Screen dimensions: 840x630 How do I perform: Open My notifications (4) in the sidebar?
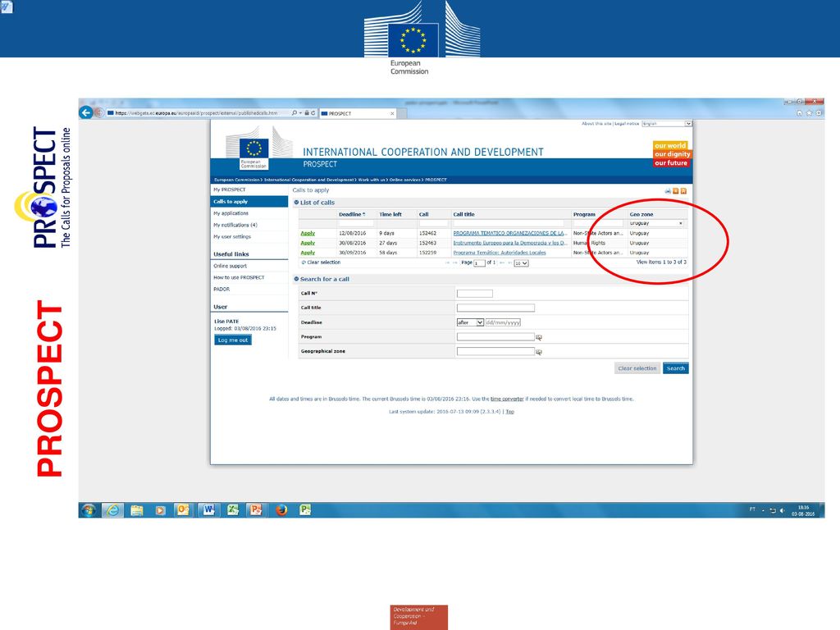click(235, 225)
